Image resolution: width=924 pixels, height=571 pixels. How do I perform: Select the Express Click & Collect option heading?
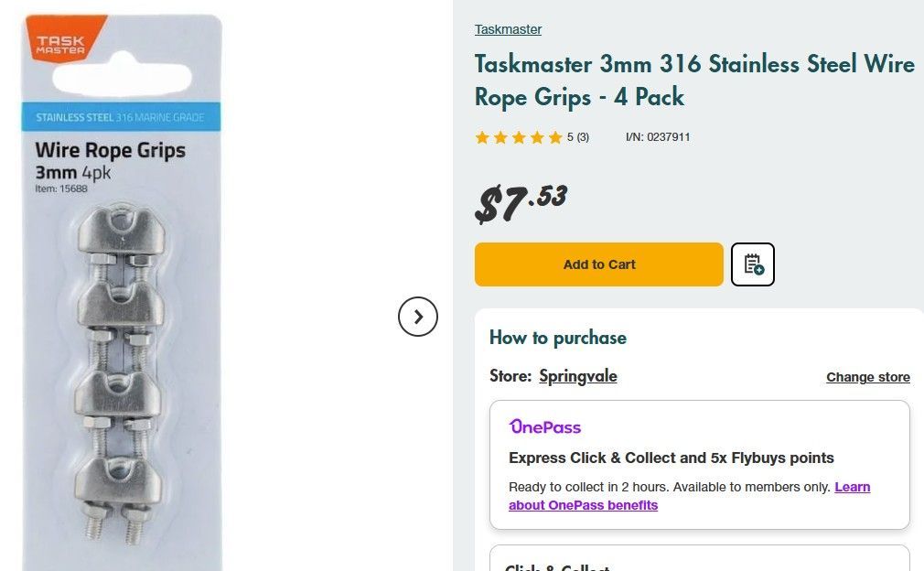(x=671, y=458)
